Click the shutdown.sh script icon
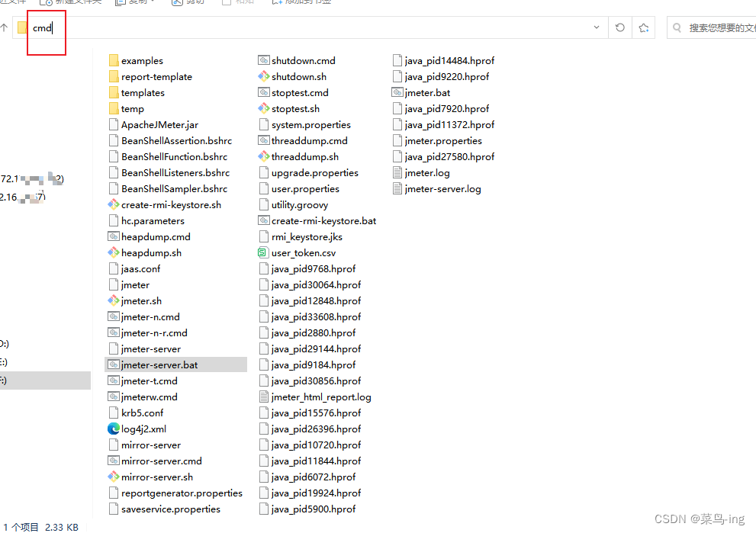The image size is (756, 533). 264,76
